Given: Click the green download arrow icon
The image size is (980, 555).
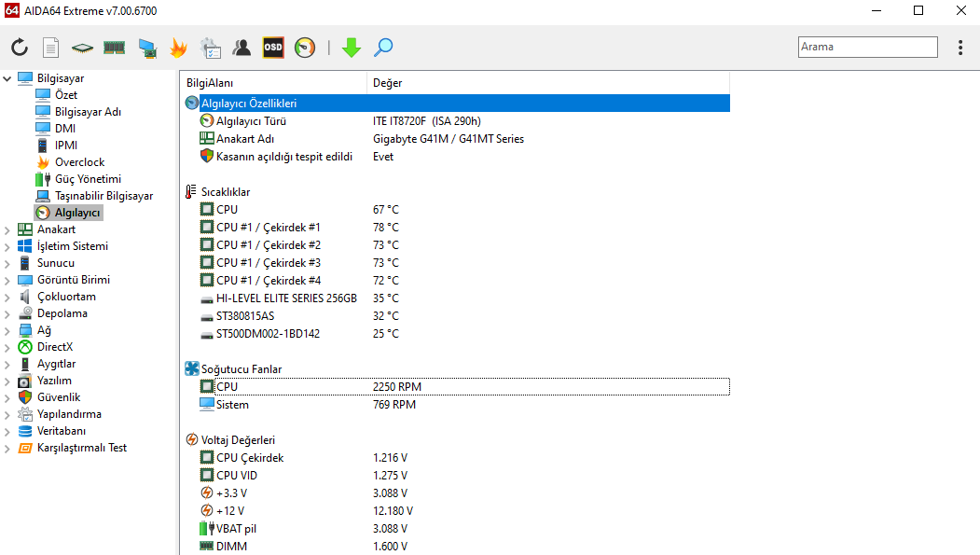Looking at the screenshot, I should (352, 48).
